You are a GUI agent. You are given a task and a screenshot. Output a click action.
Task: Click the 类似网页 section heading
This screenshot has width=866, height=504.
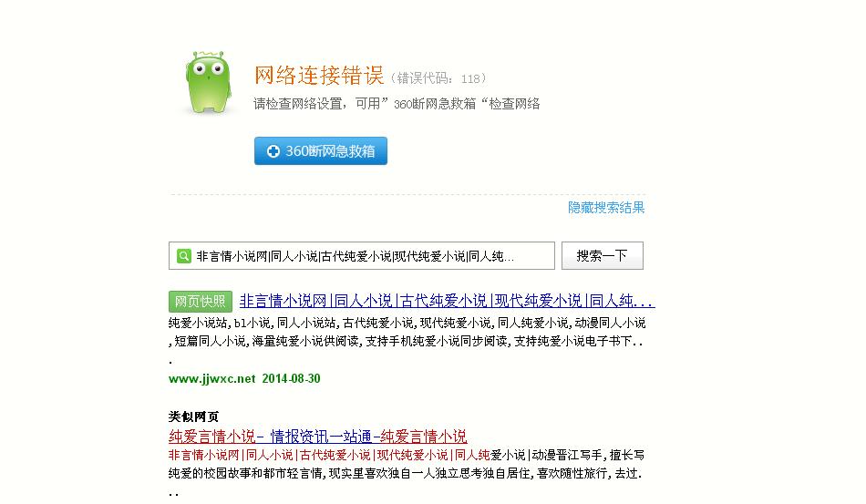tap(193, 417)
